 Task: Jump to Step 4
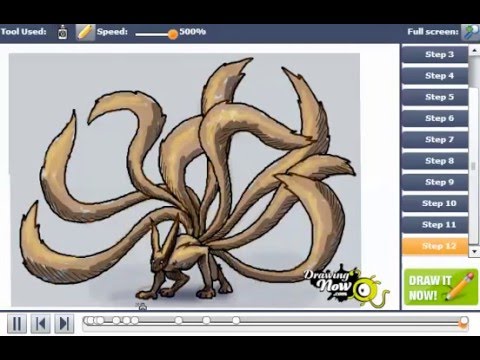435,76
